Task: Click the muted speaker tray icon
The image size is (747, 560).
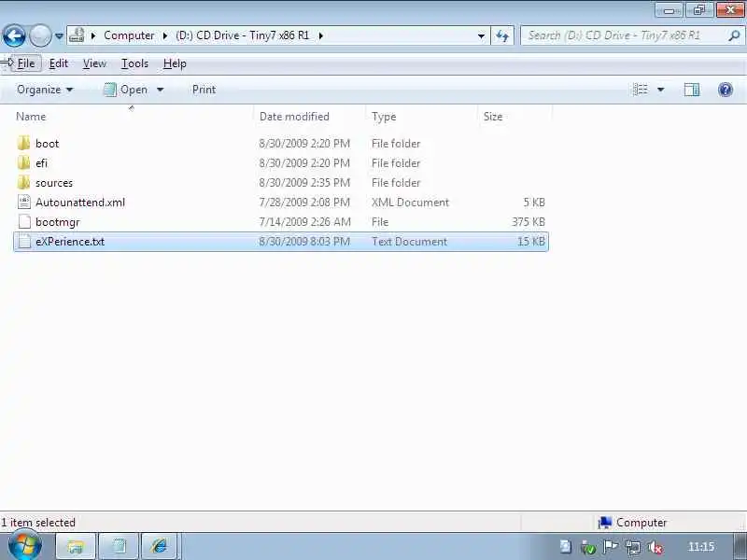Action: pyautogui.click(x=655, y=547)
